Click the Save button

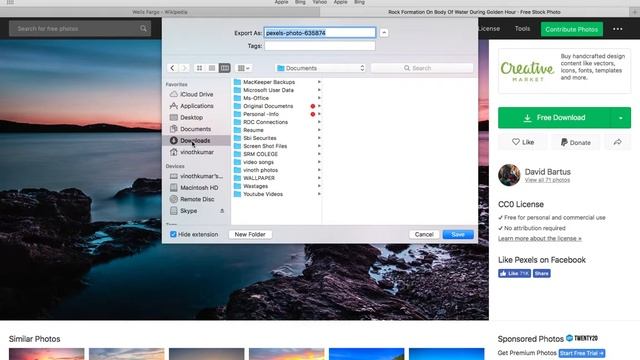[458, 234]
